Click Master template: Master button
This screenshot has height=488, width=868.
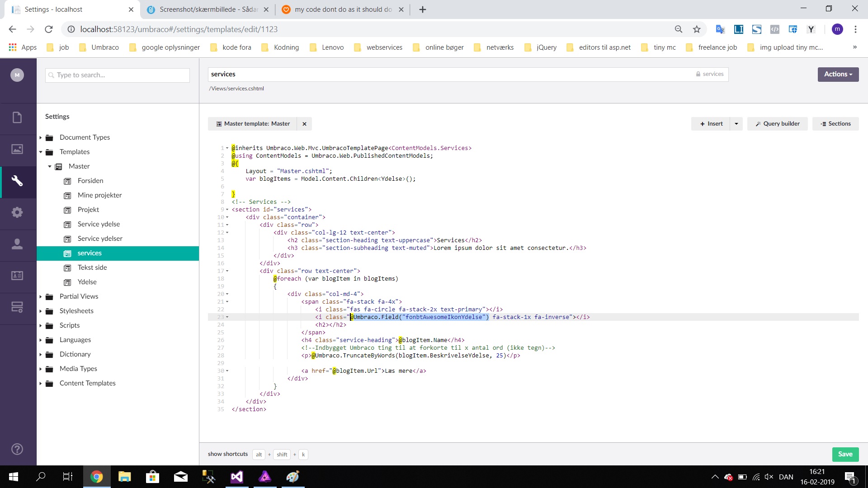[253, 124]
